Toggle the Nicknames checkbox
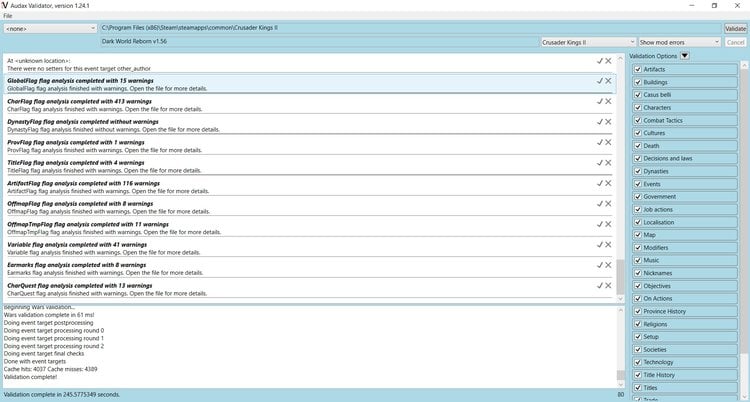This screenshot has width=750, height=402. click(637, 273)
